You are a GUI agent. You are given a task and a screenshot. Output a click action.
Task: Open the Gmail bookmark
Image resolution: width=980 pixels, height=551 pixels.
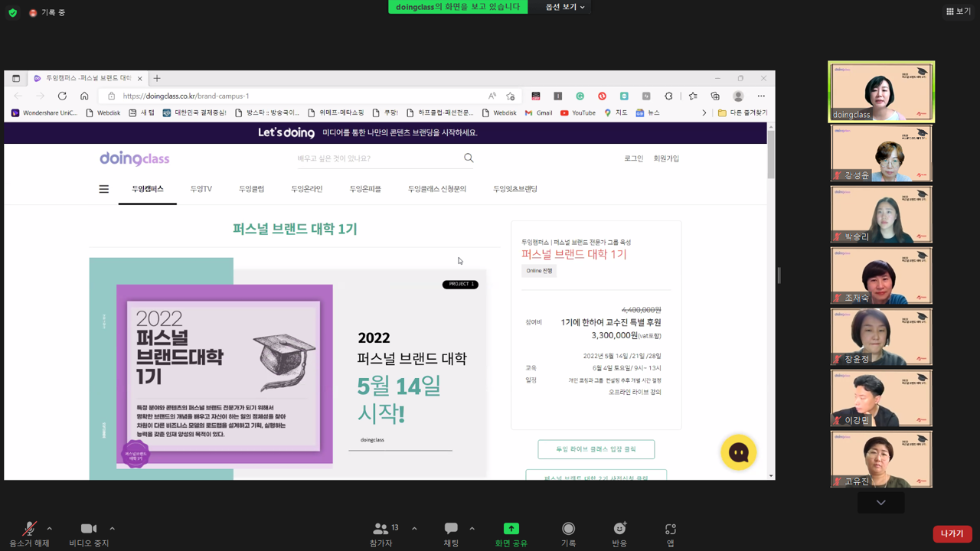coord(538,112)
